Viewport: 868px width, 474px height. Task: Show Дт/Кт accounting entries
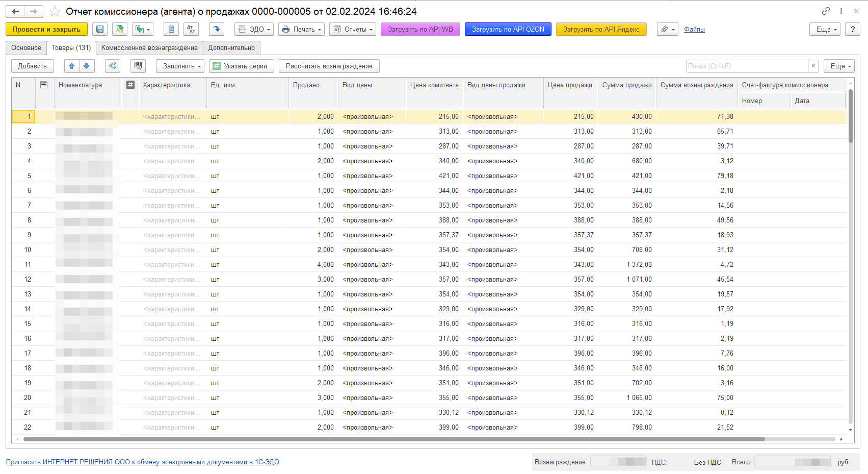coord(191,30)
